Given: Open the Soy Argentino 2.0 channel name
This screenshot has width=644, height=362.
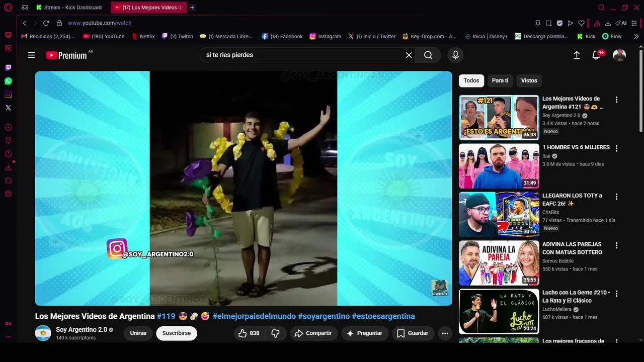Looking at the screenshot, I should 82,330.
